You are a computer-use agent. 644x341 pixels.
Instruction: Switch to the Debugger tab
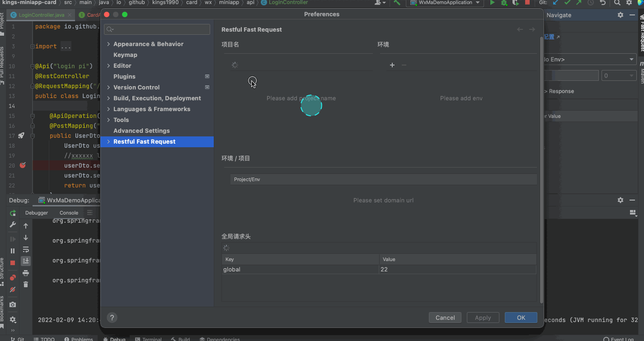click(x=37, y=213)
